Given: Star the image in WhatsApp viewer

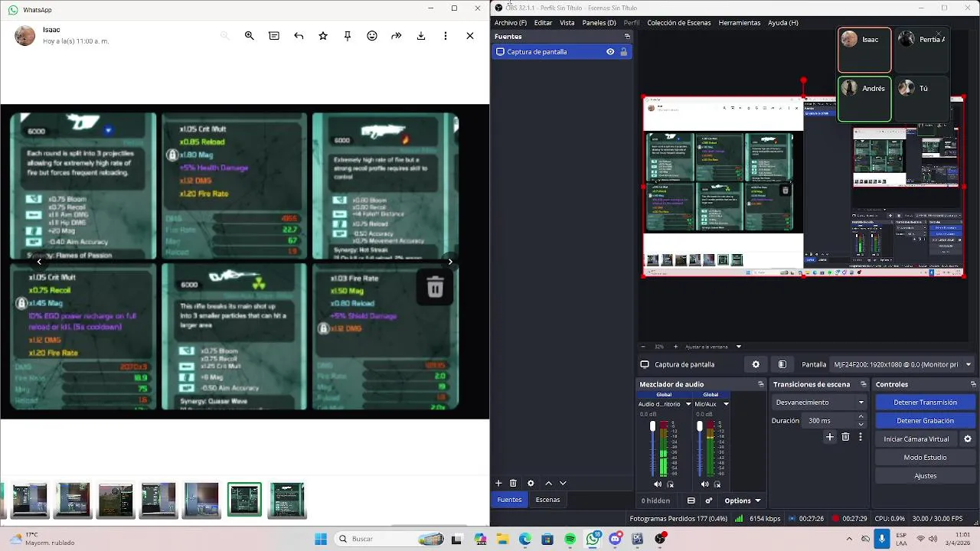Looking at the screenshot, I should (323, 36).
